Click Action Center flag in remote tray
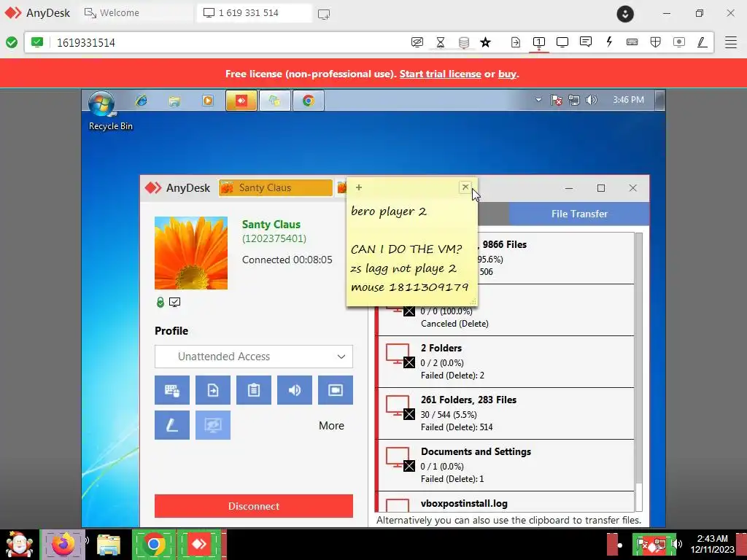This screenshot has width=747, height=560. [x=556, y=100]
